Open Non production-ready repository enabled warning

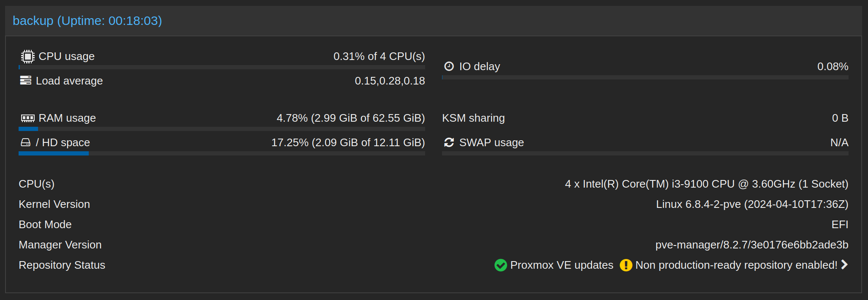point(736,265)
